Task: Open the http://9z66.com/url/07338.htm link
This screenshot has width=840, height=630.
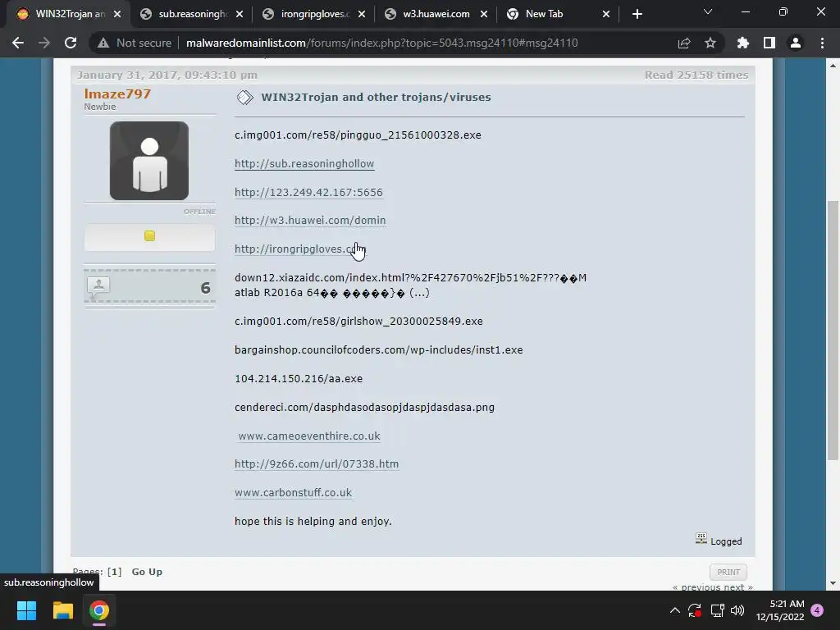Action: coord(317,464)
